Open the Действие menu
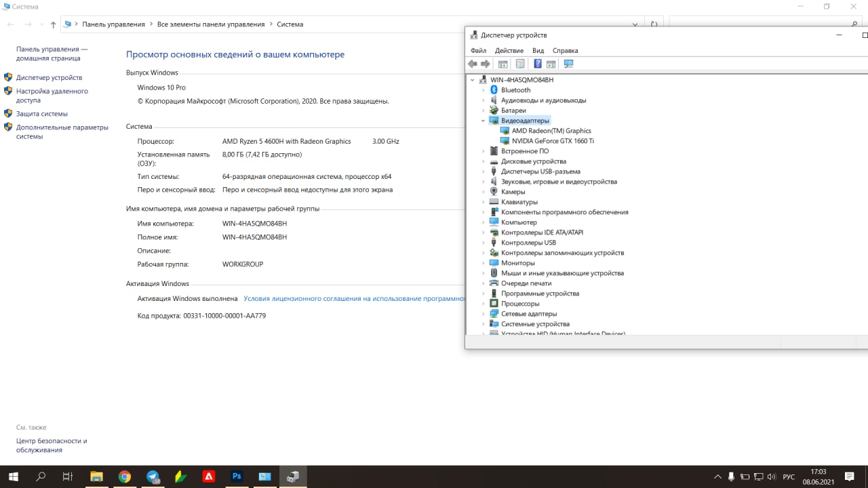Image resolution: width=868 pixels, height=488 pixels. click(x=509, y=50)
